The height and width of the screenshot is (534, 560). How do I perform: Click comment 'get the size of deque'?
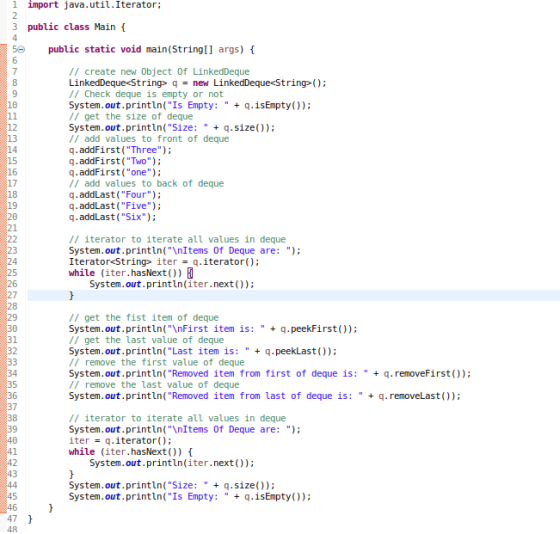coord(131,116)
